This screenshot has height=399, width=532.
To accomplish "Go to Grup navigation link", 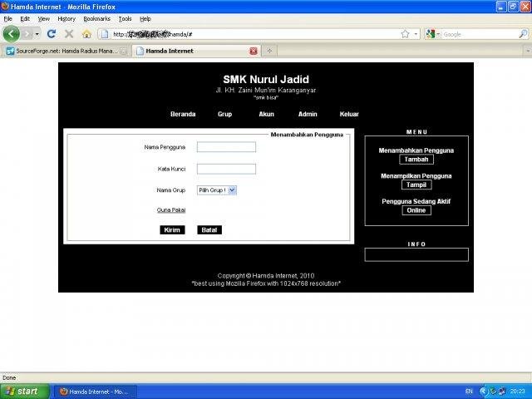I will click(224, 114).
